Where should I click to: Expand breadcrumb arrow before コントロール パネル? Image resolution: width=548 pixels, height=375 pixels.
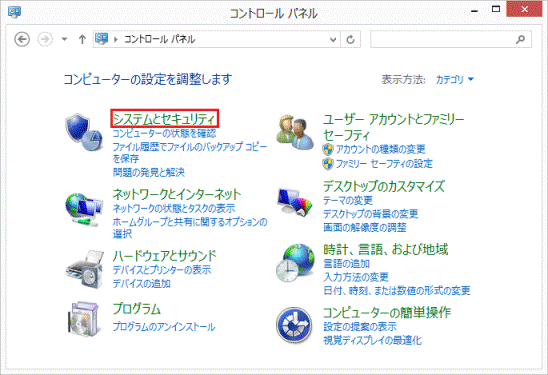click(116, 39)
